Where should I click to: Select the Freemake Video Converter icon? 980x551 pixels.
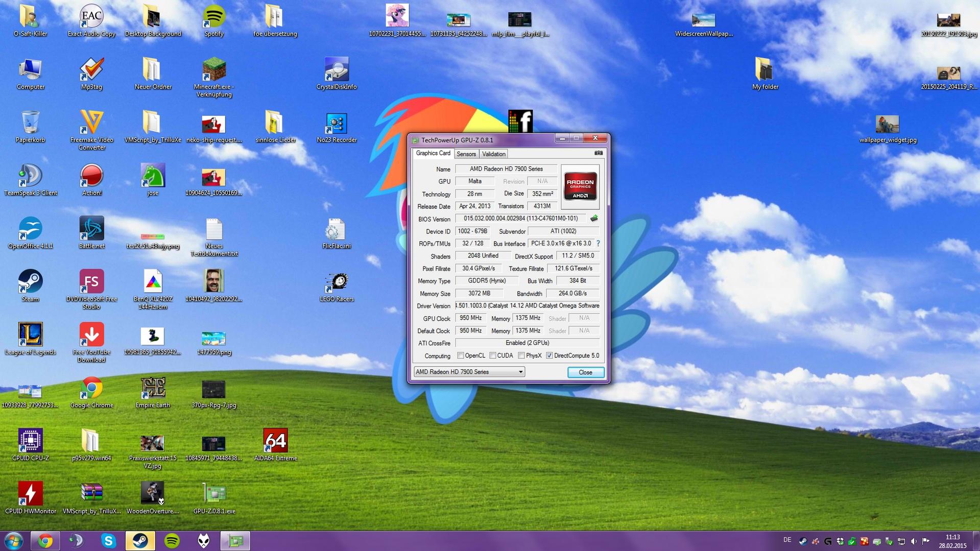pyautogui.click(x=91, y=130)
